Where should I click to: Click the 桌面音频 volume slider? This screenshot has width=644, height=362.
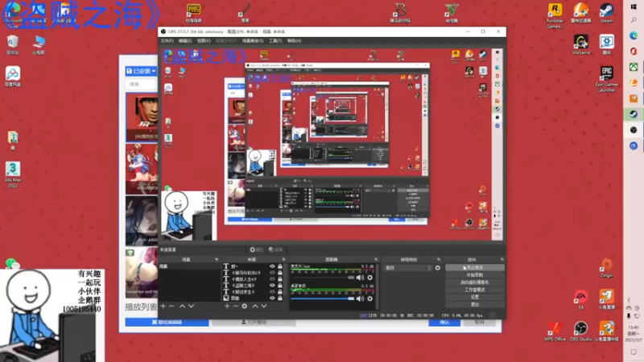323,298
